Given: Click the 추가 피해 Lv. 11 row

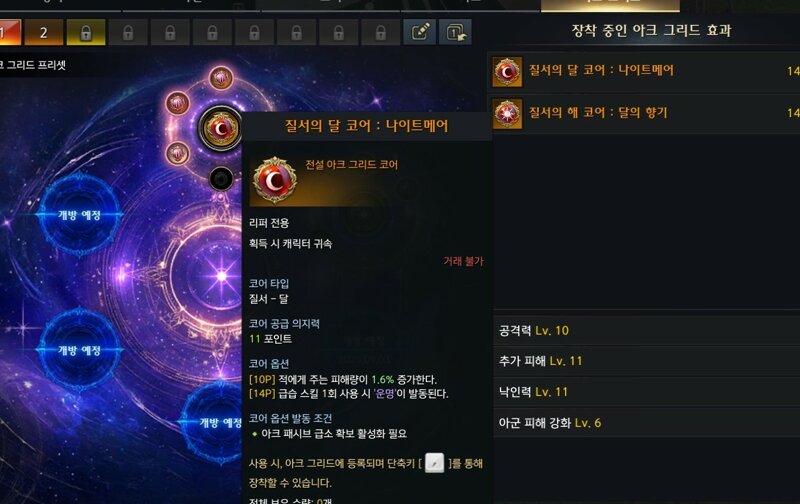Looking at the screenshot, I should (646, 361).
